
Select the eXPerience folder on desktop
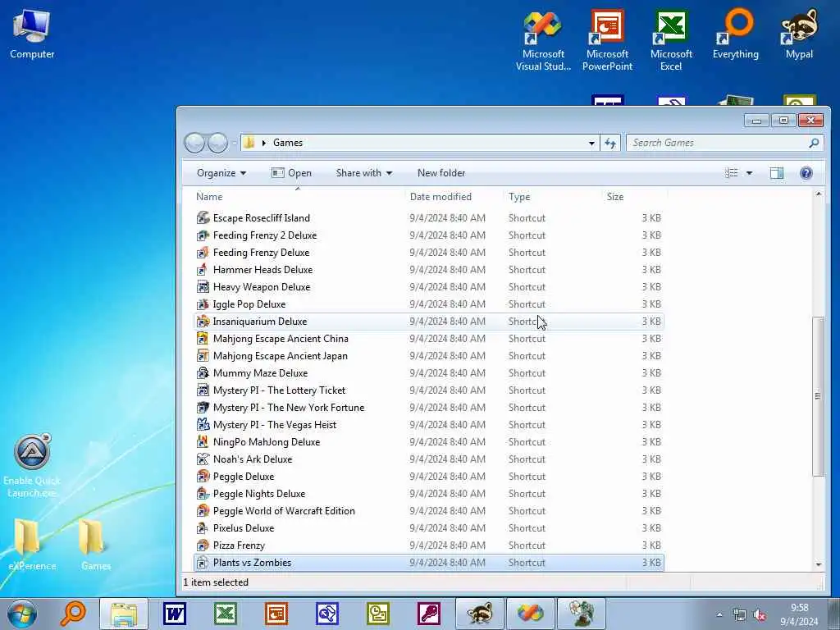(32, 545)
